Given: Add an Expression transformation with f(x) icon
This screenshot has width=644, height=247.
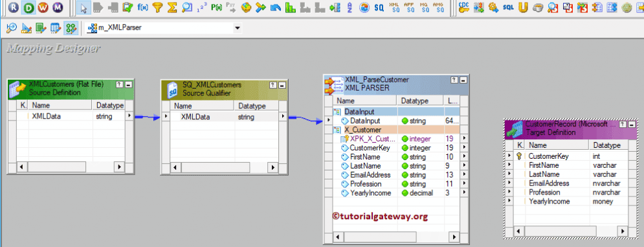Looking at the screenshot, I should tap(142, 7).
